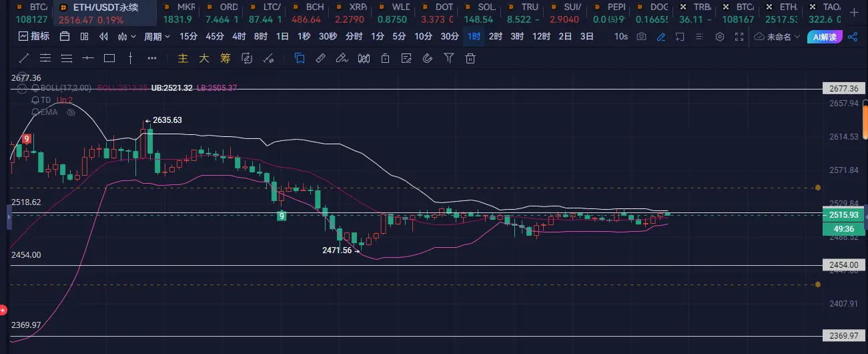Click the blue bookmark copy icon
The image size is (868, 354).
pyautogui.click(x=299, y=58)
